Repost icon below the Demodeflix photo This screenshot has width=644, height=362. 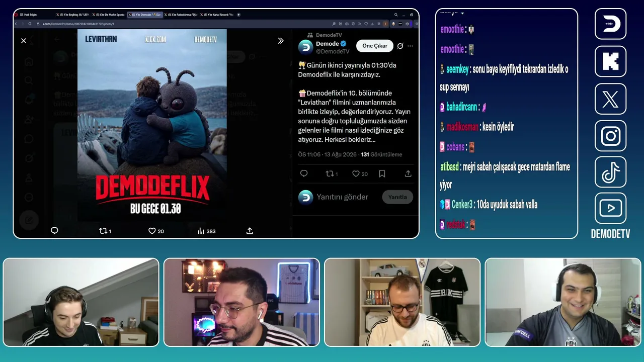pyautogui.click(x=103, y=231)
